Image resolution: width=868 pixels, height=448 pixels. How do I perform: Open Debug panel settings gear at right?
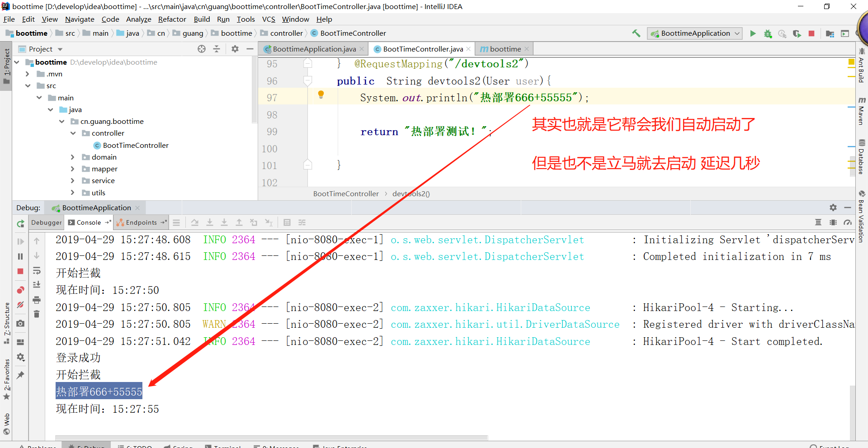(x=833, y=207)
